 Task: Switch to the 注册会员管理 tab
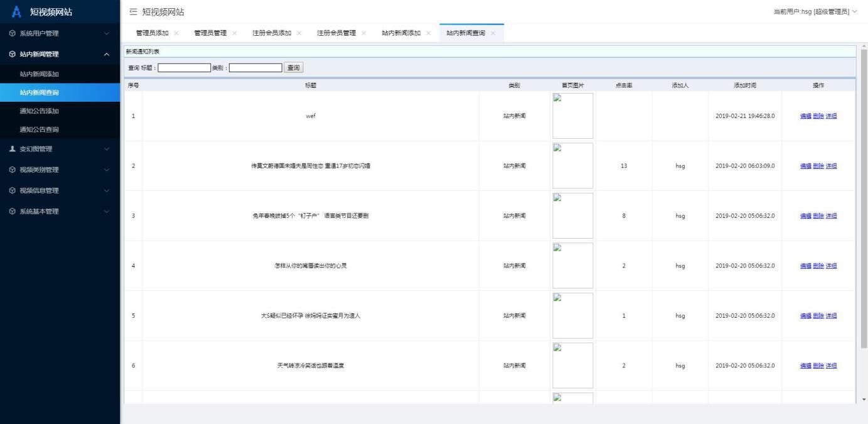coord(336,33)
